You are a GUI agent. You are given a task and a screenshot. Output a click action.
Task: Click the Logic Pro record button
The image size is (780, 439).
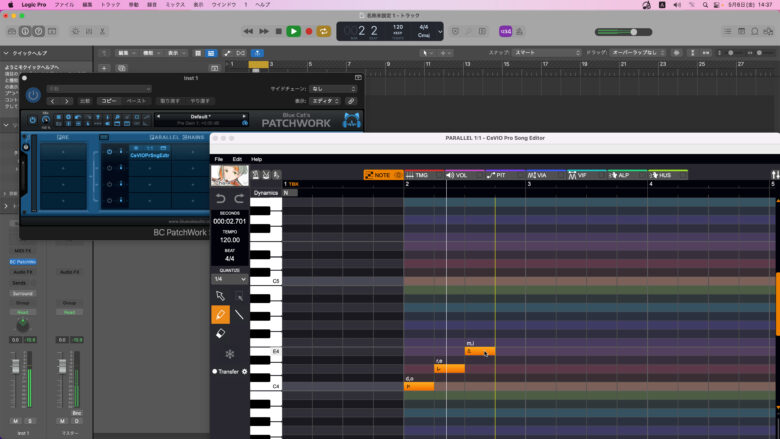click(309, 31)
